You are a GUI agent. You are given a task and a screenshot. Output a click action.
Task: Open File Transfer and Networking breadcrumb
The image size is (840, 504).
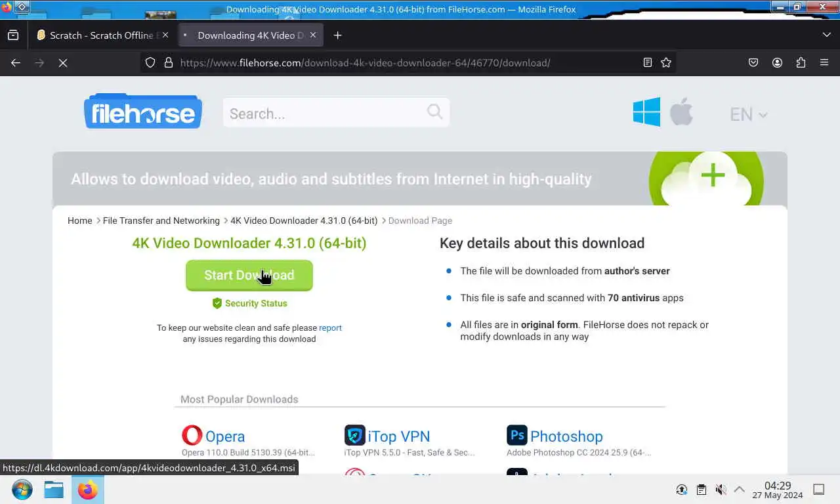[161, 220]
